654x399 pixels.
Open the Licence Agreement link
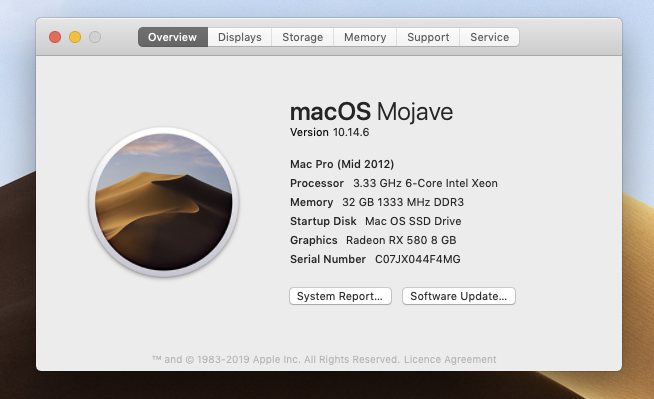pyautogui.click(x=450, y=359)
